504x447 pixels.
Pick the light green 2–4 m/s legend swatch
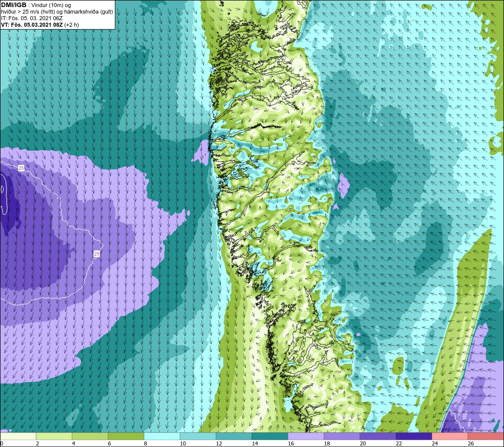[54, 436]
